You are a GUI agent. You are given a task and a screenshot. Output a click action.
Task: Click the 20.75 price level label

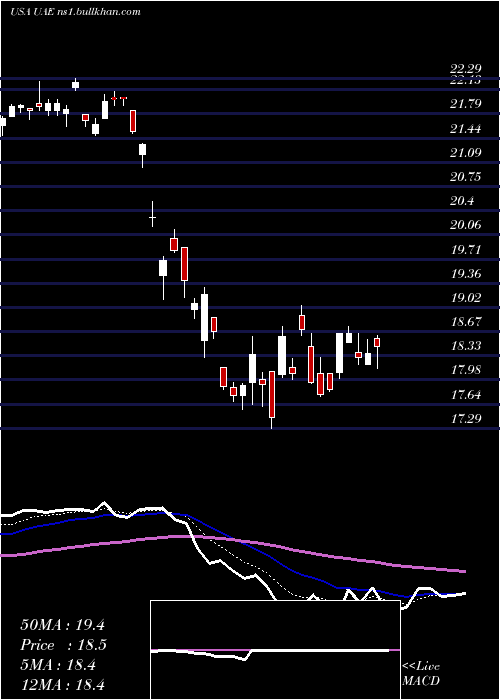[x=466, y=177]
